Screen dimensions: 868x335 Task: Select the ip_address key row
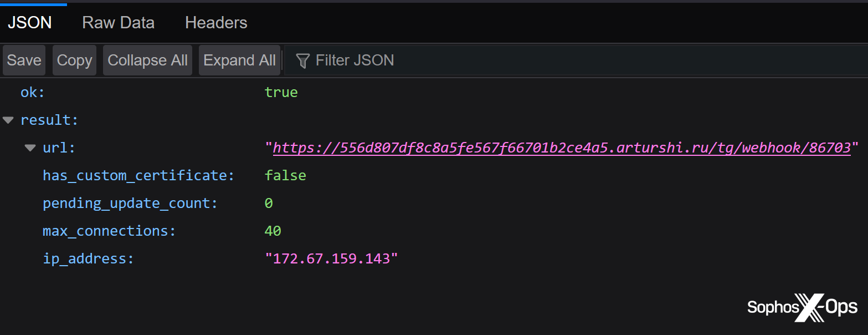(88, 258)
